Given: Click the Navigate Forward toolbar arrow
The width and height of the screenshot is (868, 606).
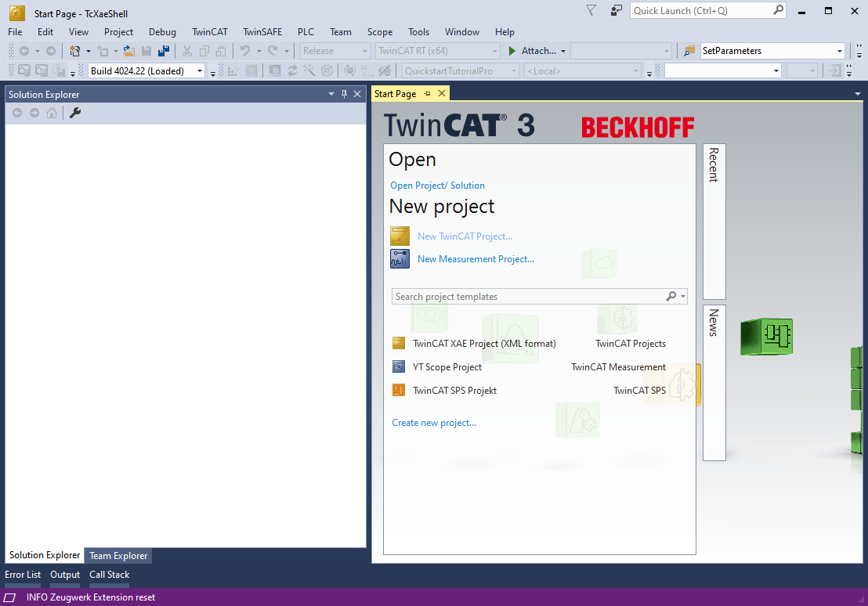Looking at the screenshot, I should 51,51.
